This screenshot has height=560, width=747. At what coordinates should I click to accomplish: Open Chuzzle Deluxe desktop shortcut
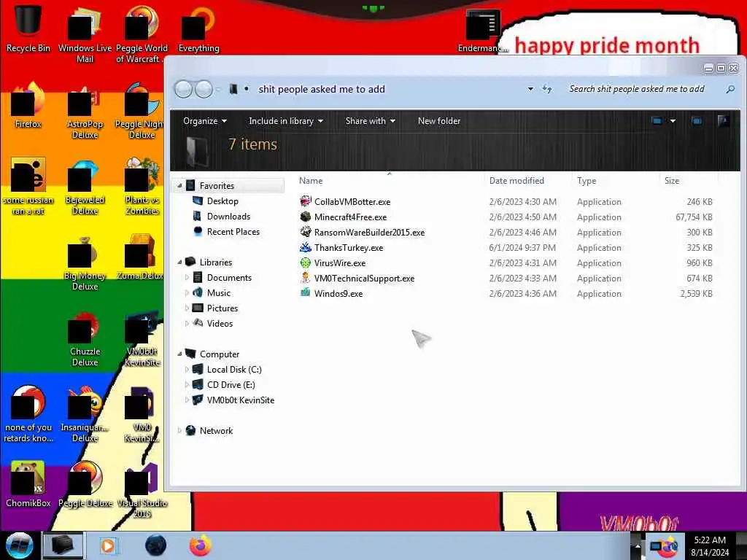85,338
